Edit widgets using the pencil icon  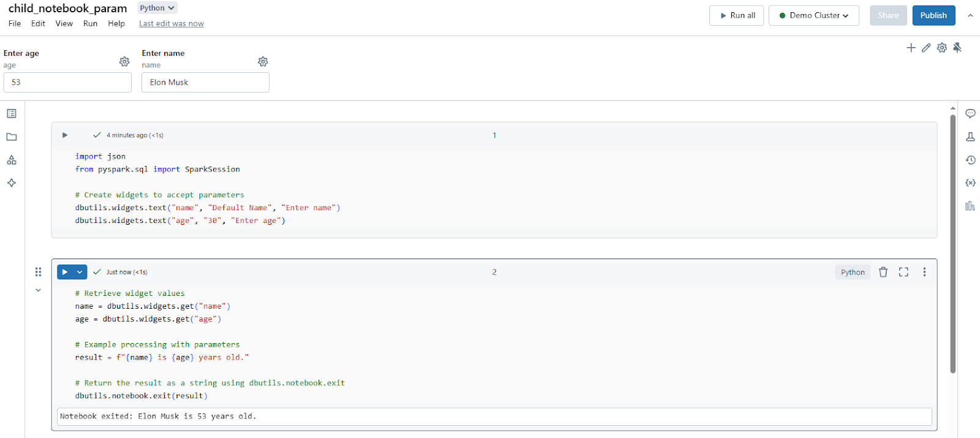[x=926, y=48]
